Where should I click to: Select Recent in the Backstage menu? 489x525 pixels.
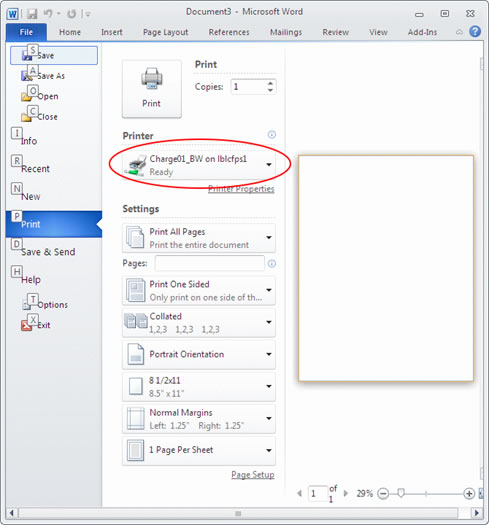click(54, 168)
